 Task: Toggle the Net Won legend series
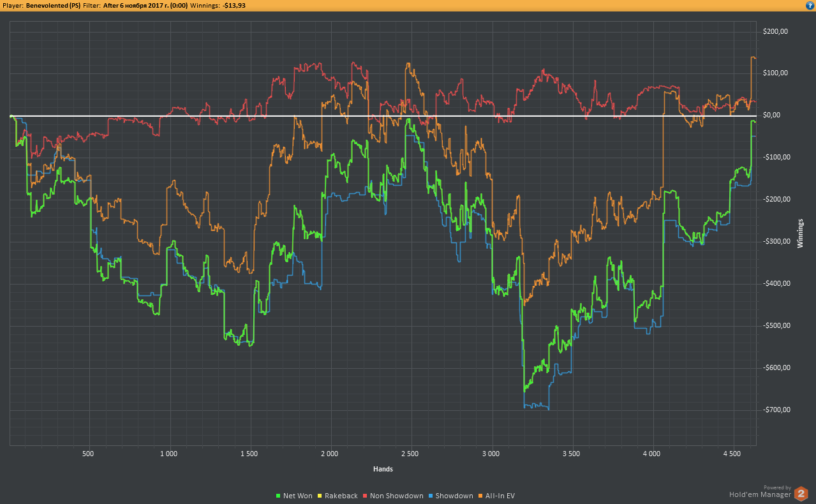(294, 496)
